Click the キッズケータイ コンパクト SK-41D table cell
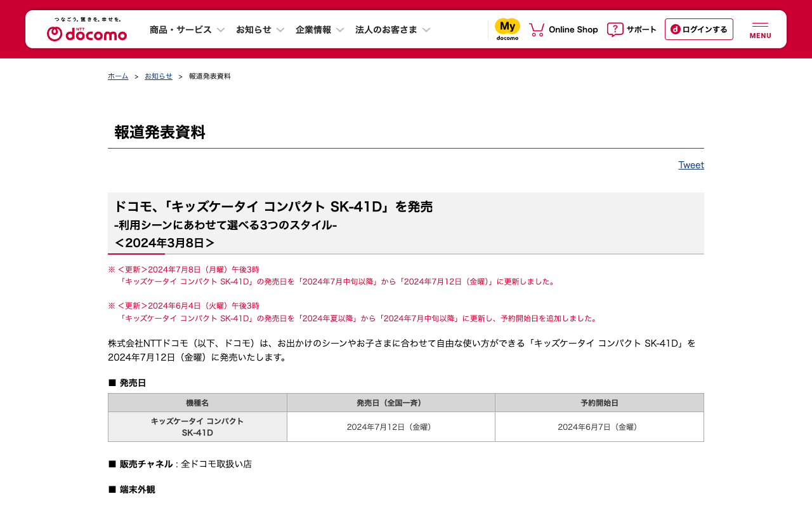Image resolution: width=812 pixels, height=508 pixels. [197, 427]
